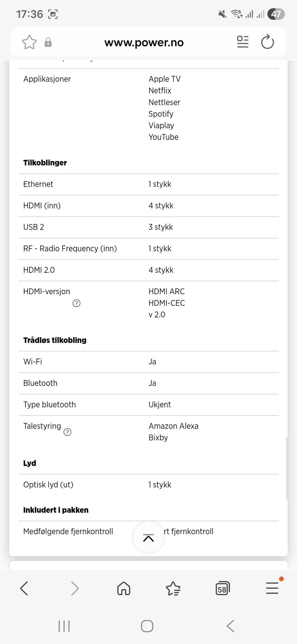Image resolution: width=297 pixels, height=644 pixels.
Task: Tap the Tilkoblinger section heading
Action: pos(45,163)
